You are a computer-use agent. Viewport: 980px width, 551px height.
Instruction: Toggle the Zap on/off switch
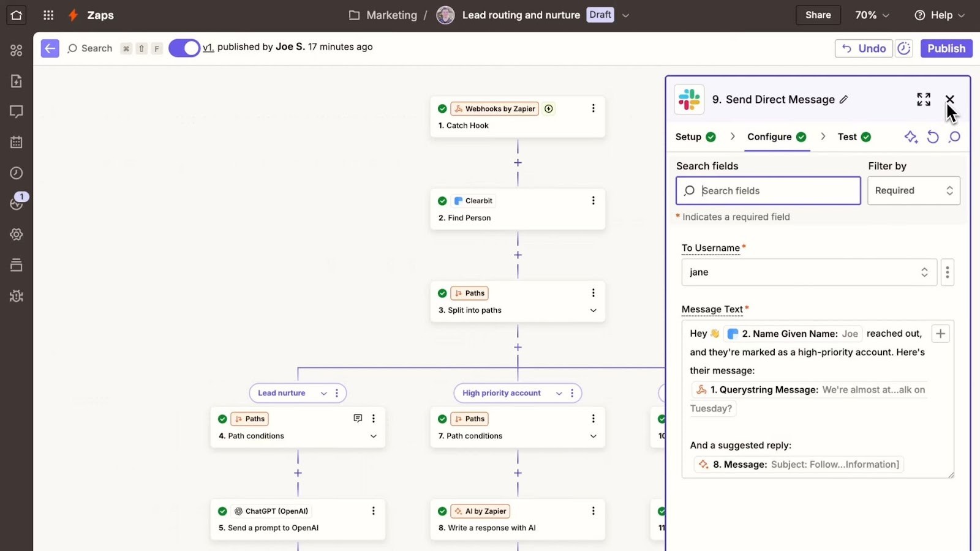pyautogui.click(x=184, y=48)
